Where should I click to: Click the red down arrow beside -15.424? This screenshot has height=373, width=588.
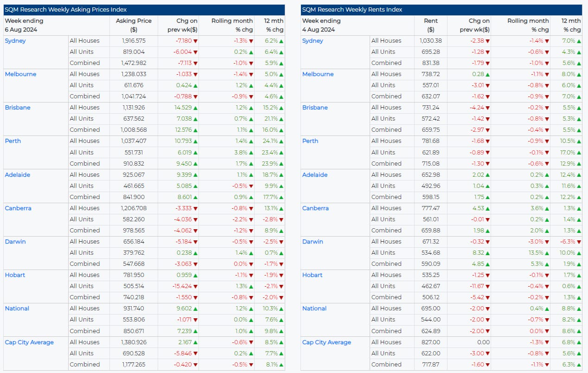point(196,286)
